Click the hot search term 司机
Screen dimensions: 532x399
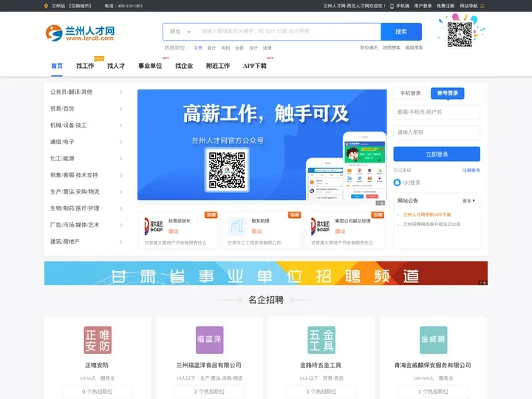[225, 48]
